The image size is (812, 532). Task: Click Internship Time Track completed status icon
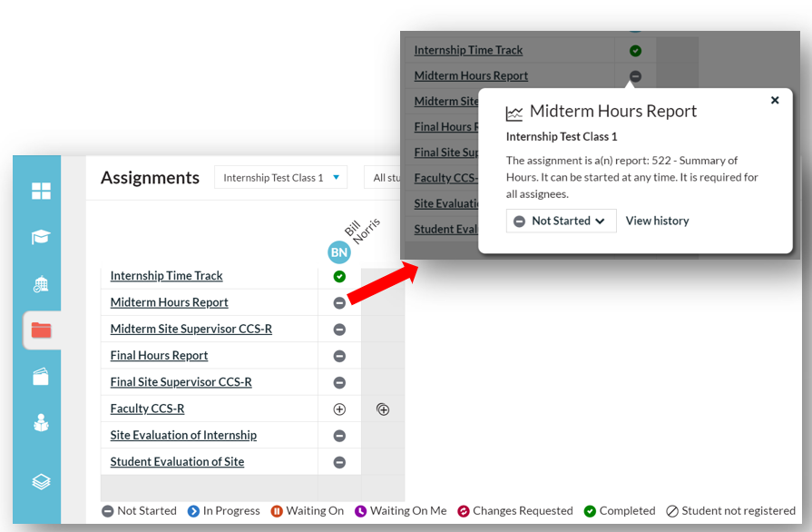[339, 276]
